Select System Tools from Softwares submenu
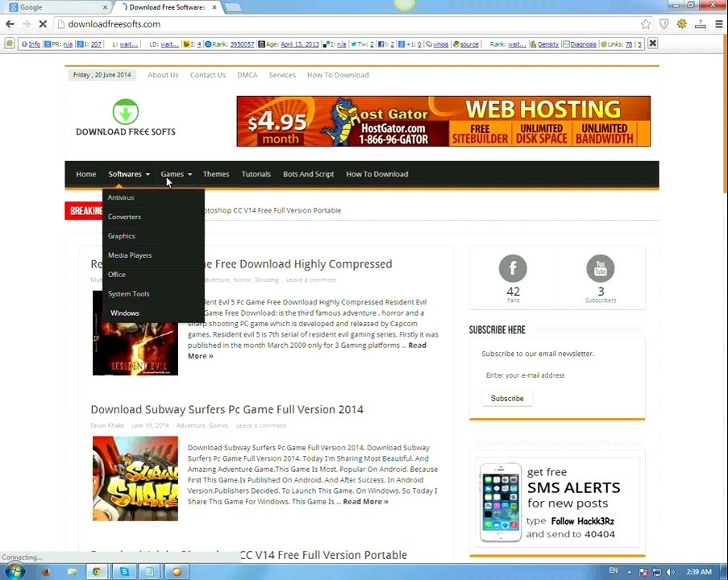Viewport: 728px width, 580px height. pyautogui.click(x=153, y=294)
